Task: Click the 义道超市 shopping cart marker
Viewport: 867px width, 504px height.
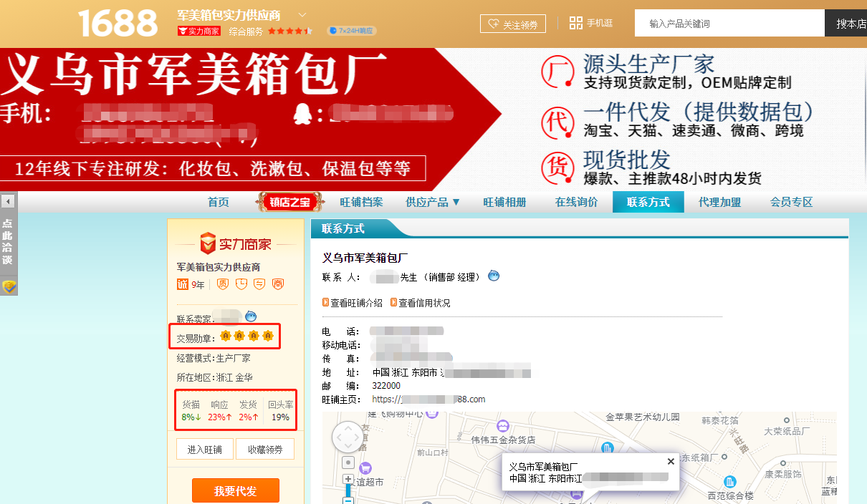Action: [365, 469]
